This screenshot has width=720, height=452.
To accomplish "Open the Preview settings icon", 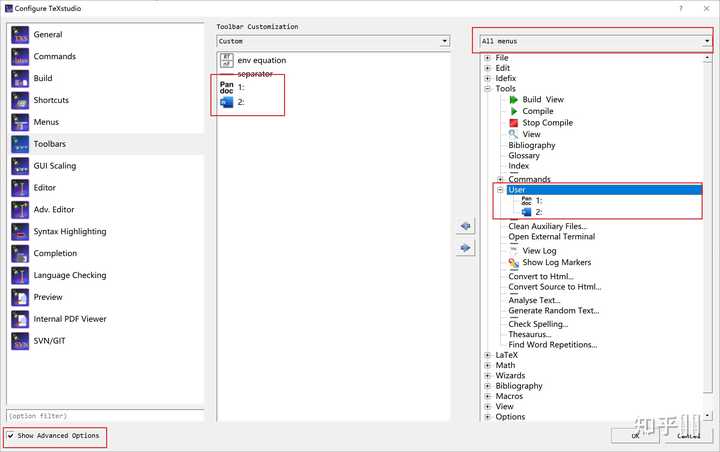I will coord(20,297).
